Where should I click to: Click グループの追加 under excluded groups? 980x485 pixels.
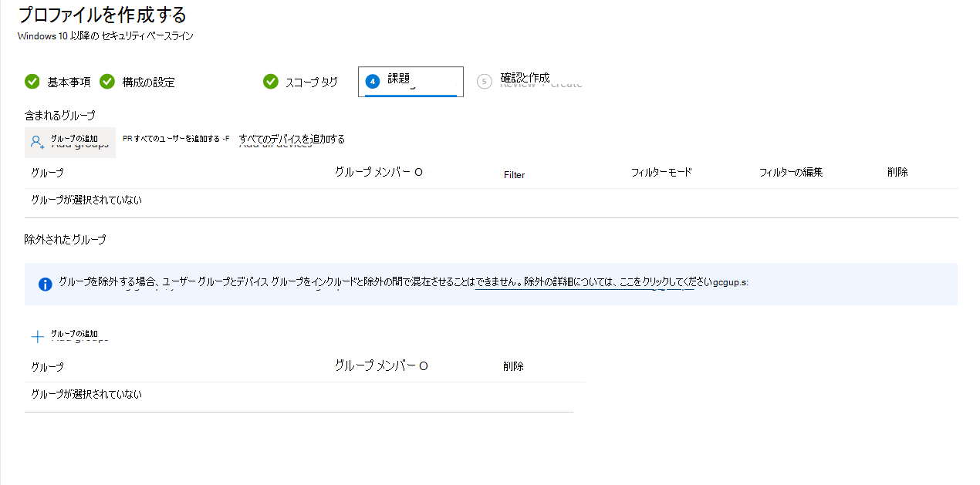click(x=74, y=334)
